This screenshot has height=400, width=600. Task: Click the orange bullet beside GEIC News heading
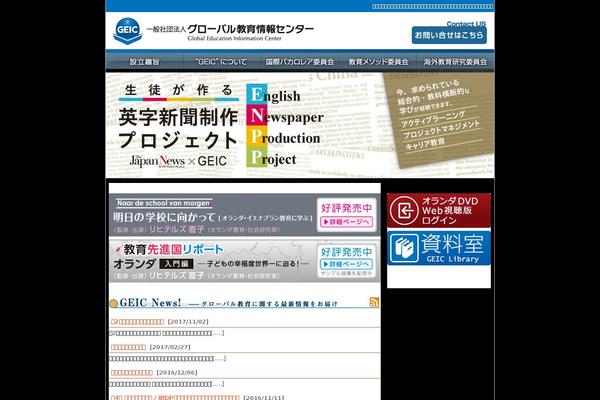click(114, 304)
